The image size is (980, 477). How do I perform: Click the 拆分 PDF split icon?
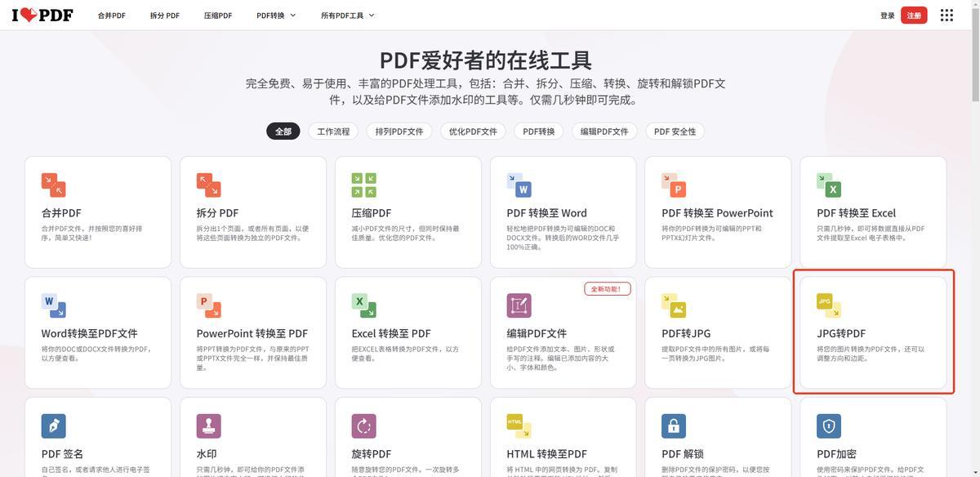tap(208, 185)
